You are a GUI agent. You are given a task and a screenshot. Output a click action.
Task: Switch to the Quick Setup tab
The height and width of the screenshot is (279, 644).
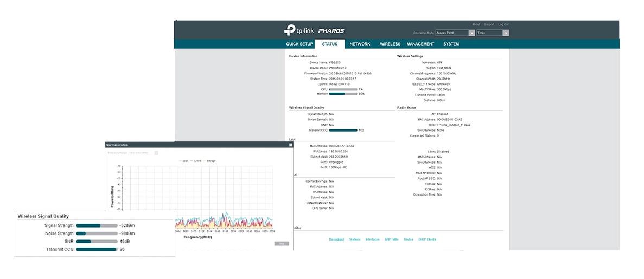point(299,44)
